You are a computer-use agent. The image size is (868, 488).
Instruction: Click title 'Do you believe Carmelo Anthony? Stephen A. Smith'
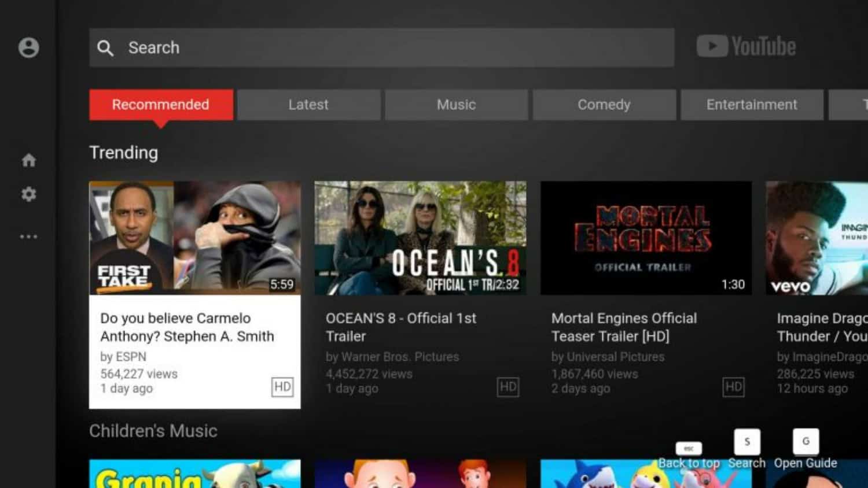coord(187,327)
